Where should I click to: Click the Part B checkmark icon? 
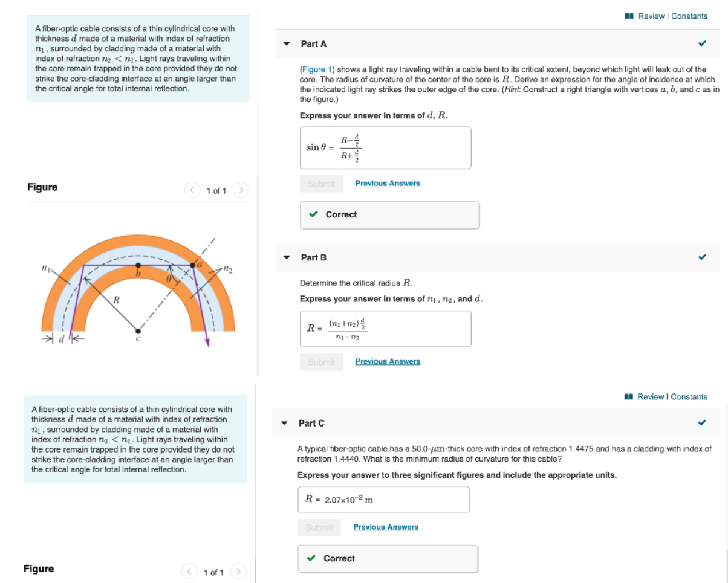pos(702,257)
